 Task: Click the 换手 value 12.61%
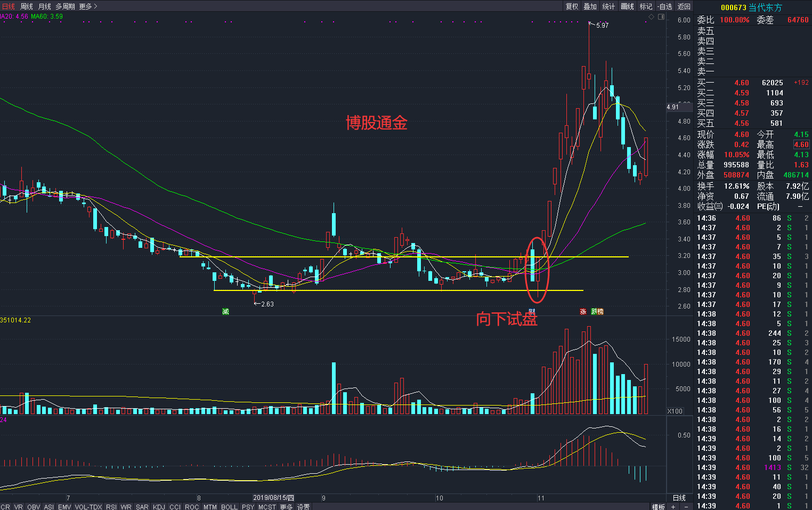736,186
